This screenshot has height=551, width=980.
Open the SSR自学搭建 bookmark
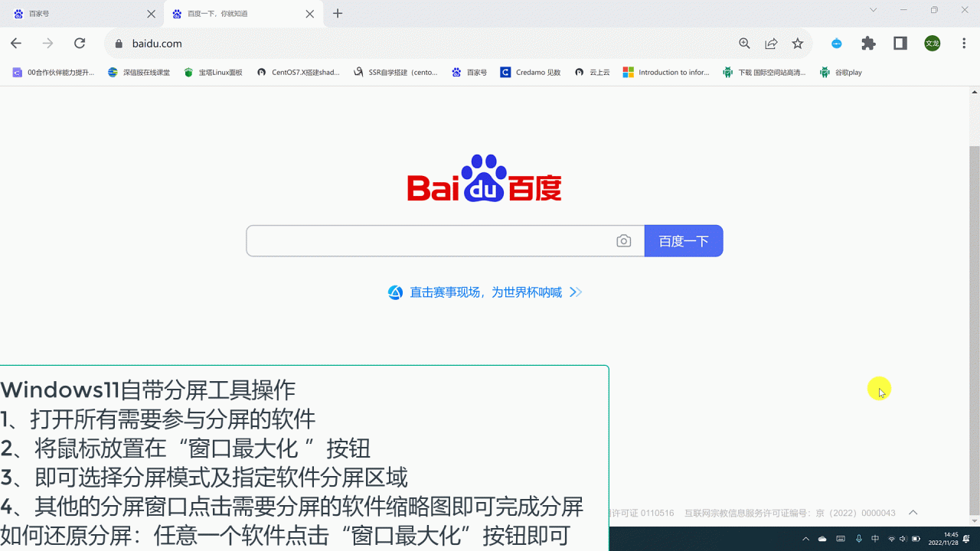tap(396, 73)
